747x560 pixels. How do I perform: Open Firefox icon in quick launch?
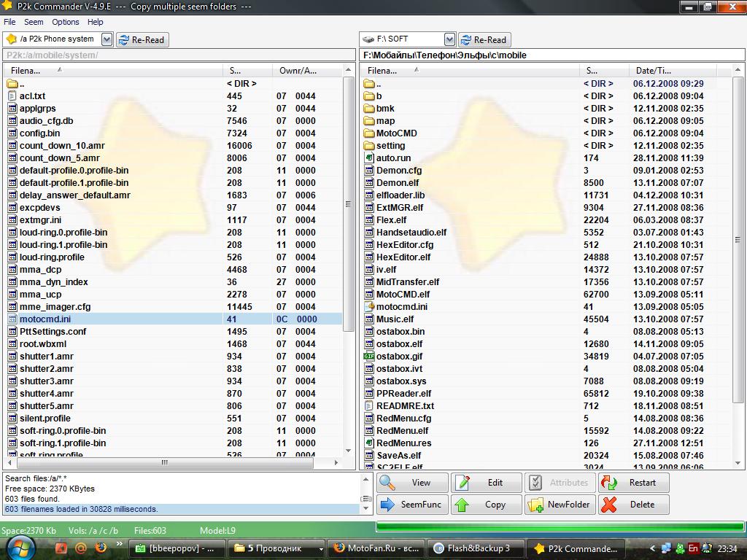point(101,548)
